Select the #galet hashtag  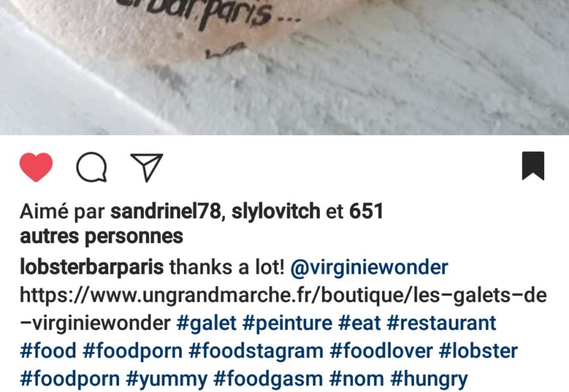pyautogui.click(x=206, y=323)
